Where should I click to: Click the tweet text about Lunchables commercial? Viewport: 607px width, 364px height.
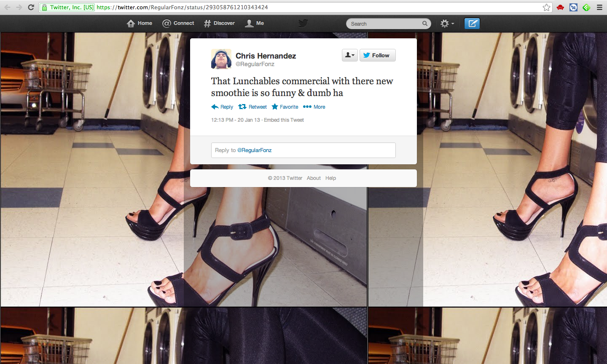pos(302,87)
